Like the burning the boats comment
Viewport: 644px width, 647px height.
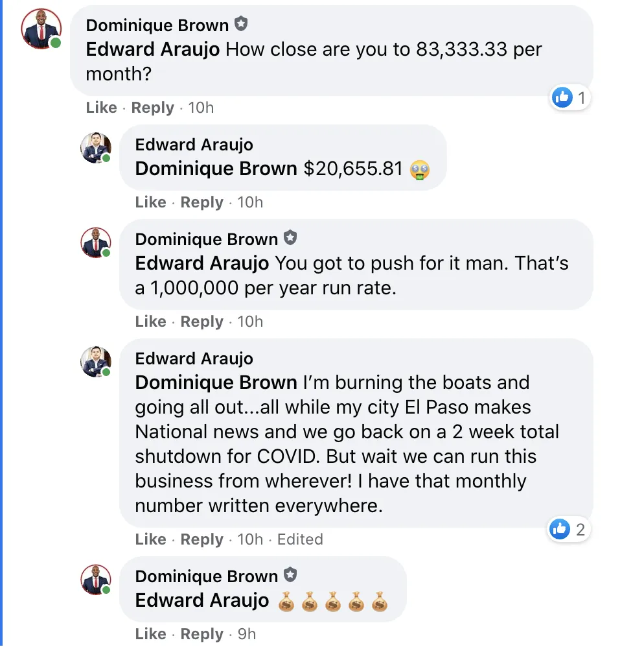click(x=150, y=539)
